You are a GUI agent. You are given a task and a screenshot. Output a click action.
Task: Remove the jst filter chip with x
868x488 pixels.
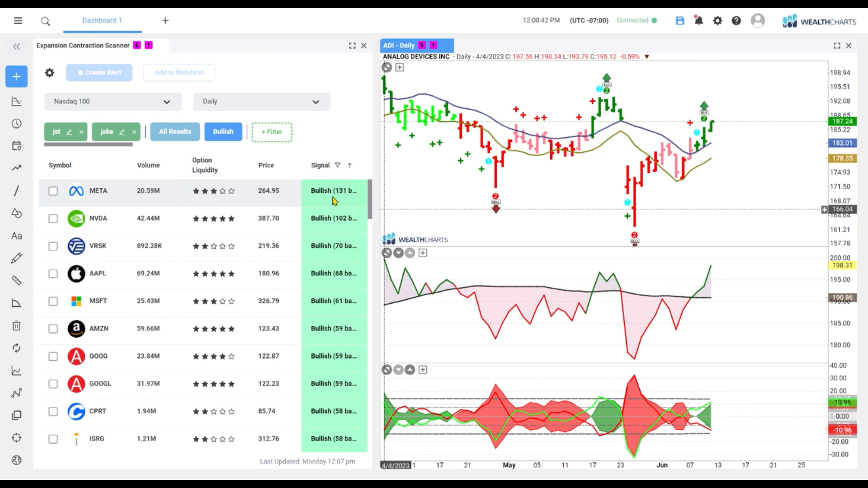point(81,132)
